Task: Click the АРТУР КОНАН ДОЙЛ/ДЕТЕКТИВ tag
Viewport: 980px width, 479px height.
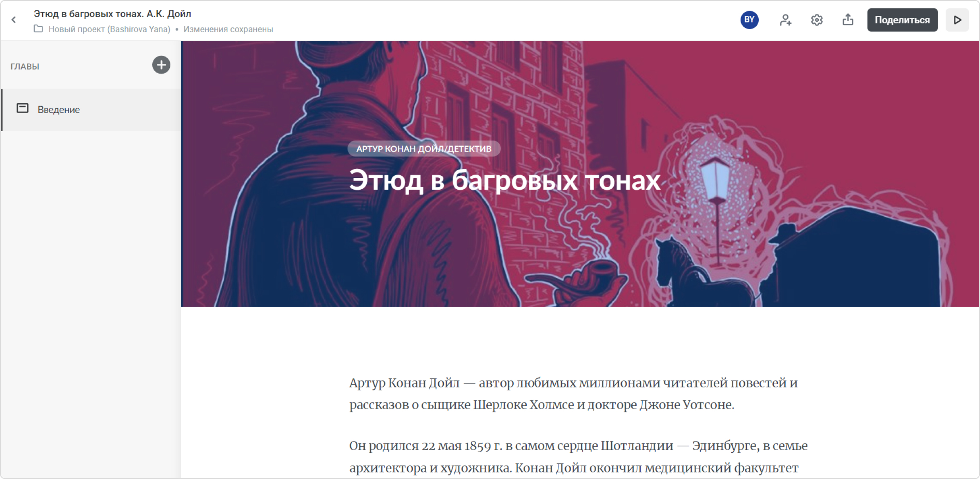Action: 424,149
